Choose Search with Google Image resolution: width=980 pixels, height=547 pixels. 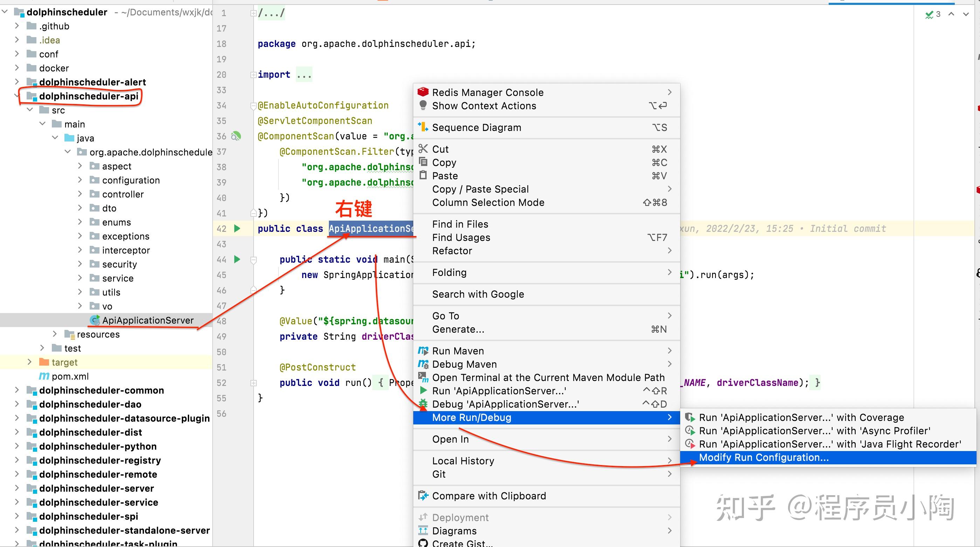546,294
